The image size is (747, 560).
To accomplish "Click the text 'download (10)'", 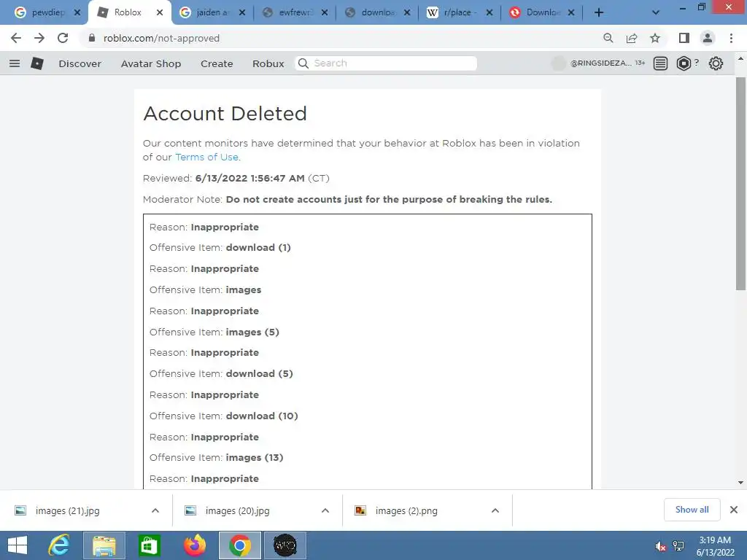I will pos(262,416).
